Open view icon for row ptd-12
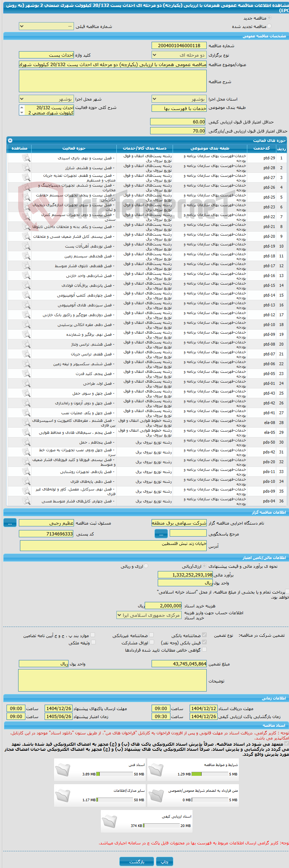The width and height of the screenshot is (289, 868). (26, 315)
